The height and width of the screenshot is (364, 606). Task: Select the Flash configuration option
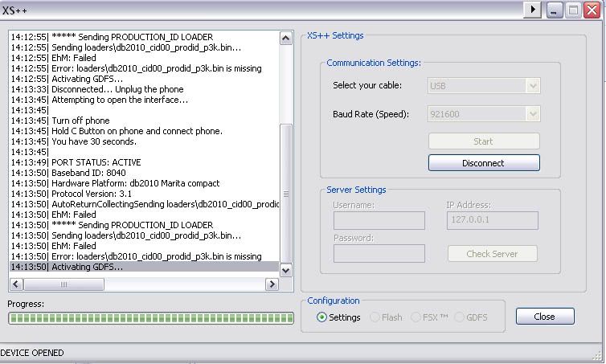point(375,317)
